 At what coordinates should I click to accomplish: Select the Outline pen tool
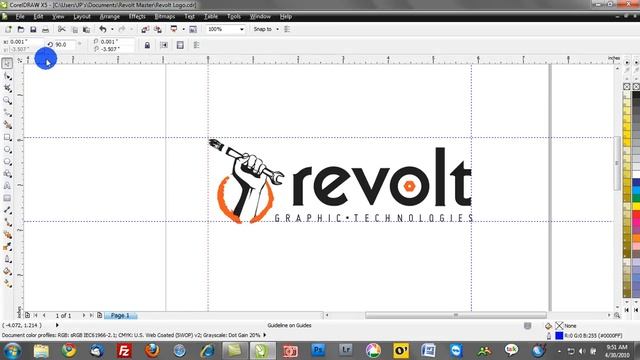(7, 259)
